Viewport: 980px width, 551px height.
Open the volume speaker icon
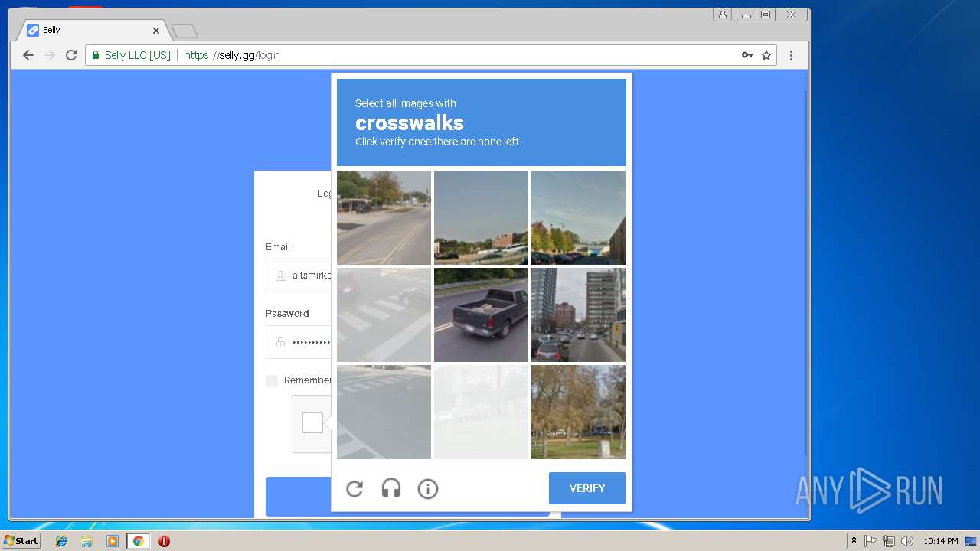coord(907,541)
